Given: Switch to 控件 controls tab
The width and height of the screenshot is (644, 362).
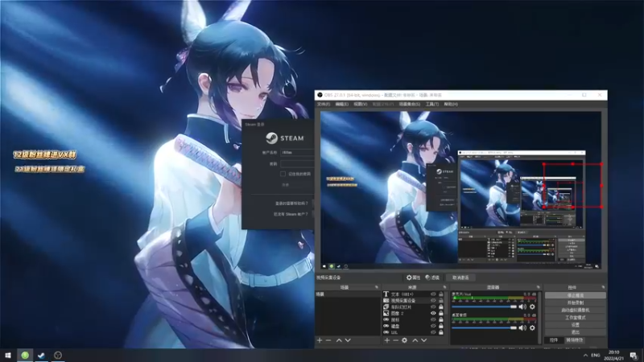Looking at the screenshot, I should pyautogui.click(x=554, y=340).
